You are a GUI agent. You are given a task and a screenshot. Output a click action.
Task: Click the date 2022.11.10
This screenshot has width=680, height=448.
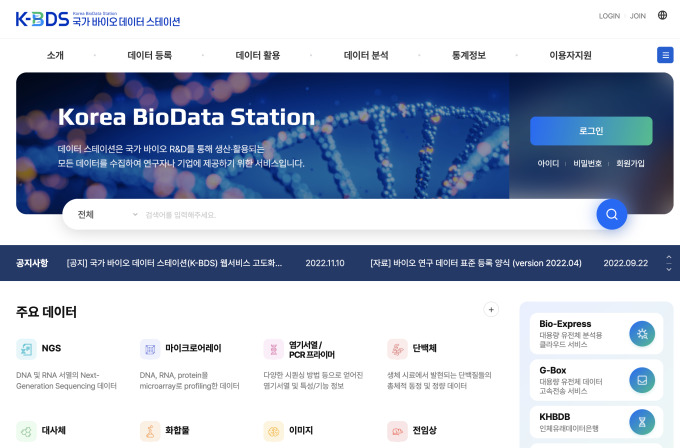[325, 263]
